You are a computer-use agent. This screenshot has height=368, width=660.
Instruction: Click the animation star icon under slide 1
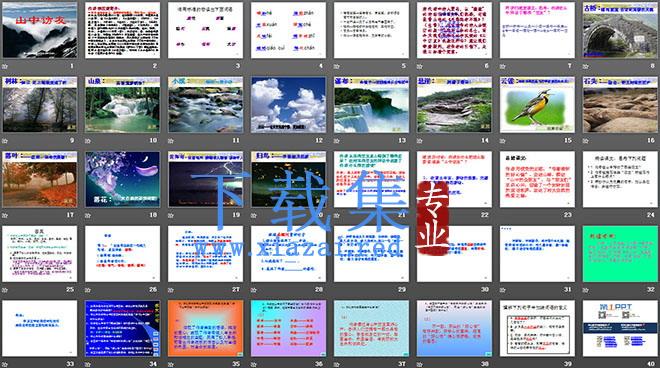[x=5, y=66]
